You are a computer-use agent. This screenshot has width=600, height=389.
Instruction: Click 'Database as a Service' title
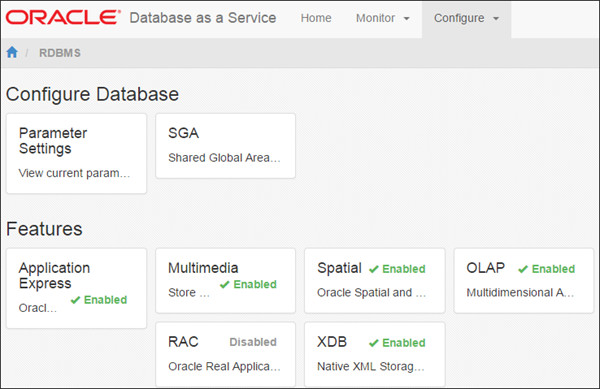click(x=203, y=18)
